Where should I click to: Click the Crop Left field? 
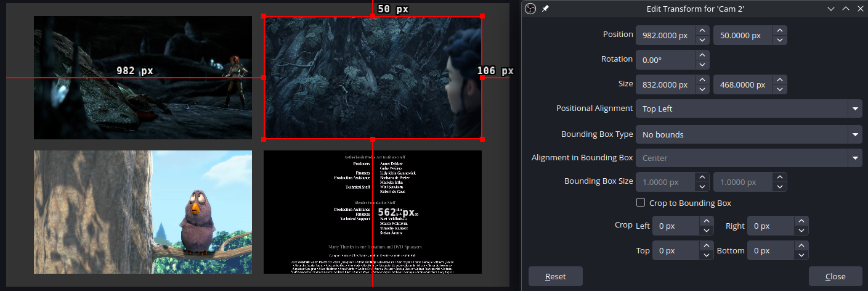pyautogui.click(x=676, y=226)
